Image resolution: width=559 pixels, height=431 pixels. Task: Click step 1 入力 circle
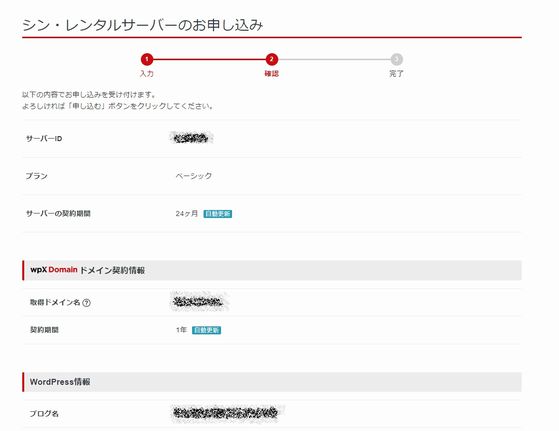(x=147, y=59)
